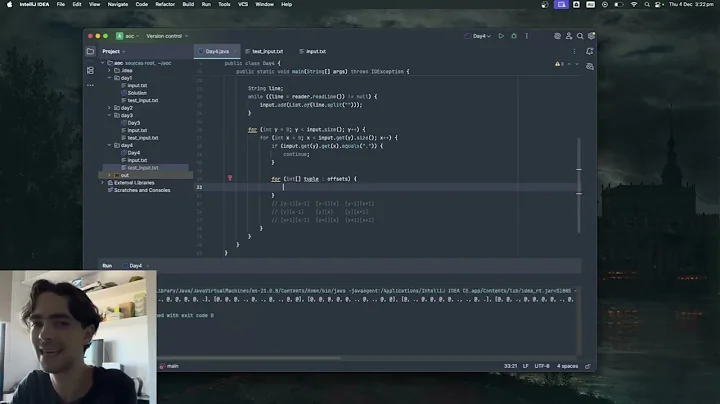The width and height of the screenshot is (720, 404).
Task: Change UTF-8 encoding in status bar
Action: click(x=542, y=366)
